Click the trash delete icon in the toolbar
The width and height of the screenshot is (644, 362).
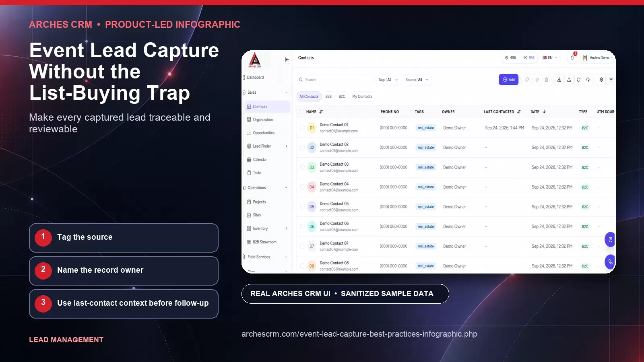pyautogui.click(x=547, y=80)
